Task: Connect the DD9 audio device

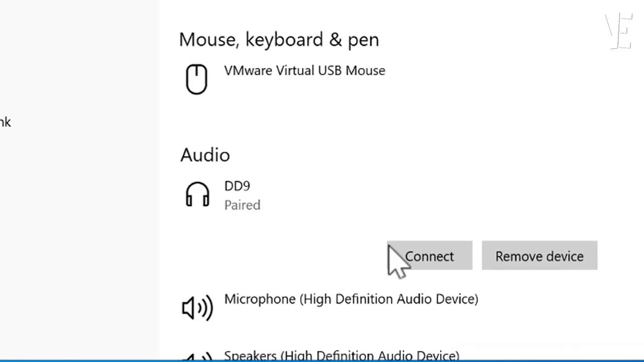Action: [430, 256]
